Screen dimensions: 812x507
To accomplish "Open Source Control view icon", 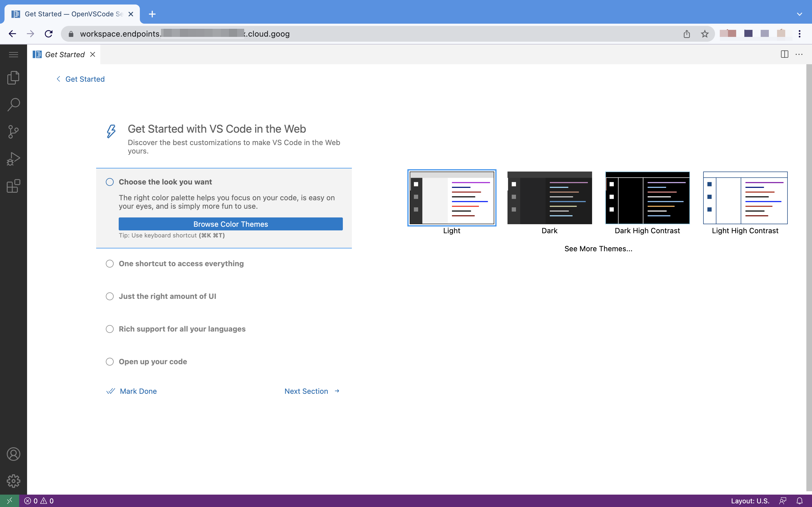I will 14,132.
